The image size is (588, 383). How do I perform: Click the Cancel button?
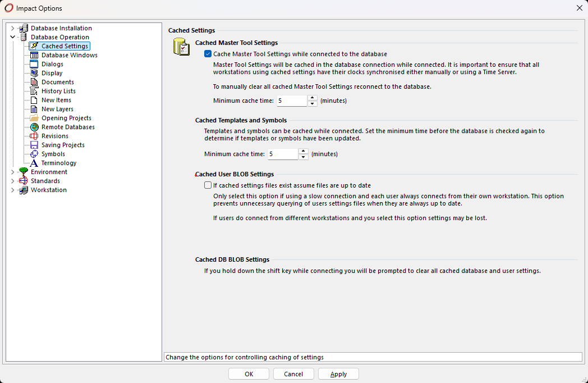293,374
